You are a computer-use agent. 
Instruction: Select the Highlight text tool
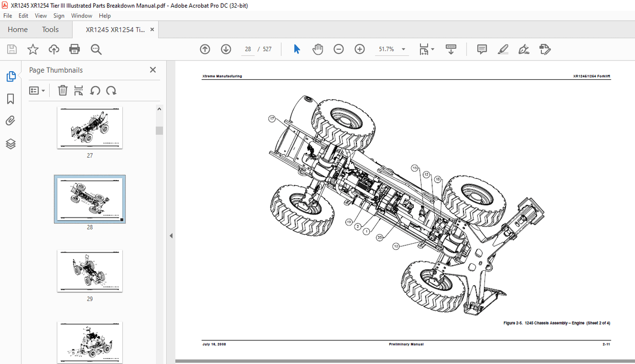point(503,49)
